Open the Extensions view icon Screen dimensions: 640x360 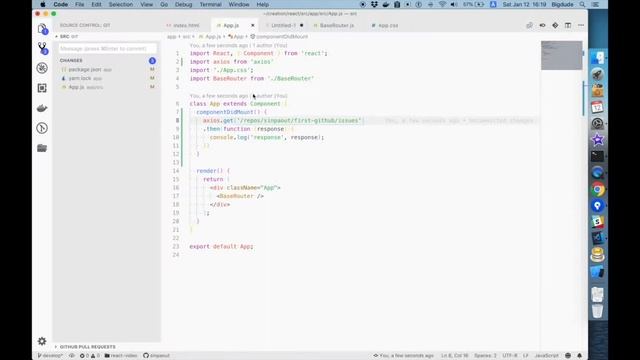tap(42, 88)
